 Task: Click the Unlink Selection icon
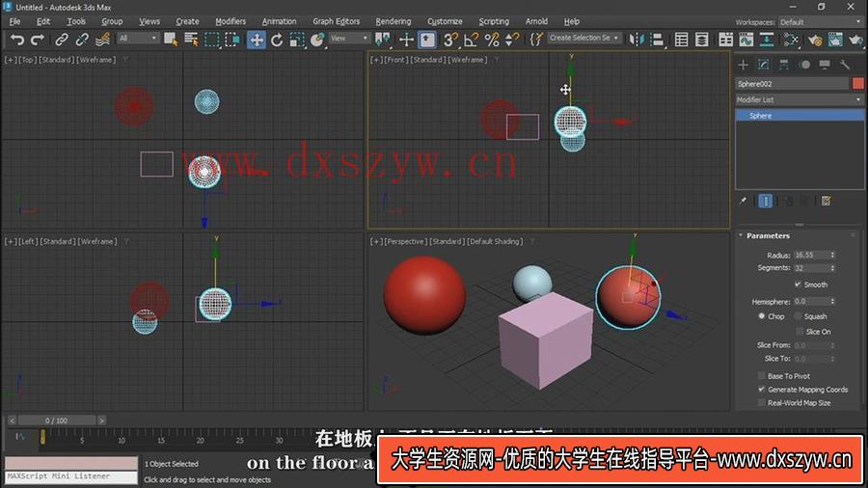(82, 40)
